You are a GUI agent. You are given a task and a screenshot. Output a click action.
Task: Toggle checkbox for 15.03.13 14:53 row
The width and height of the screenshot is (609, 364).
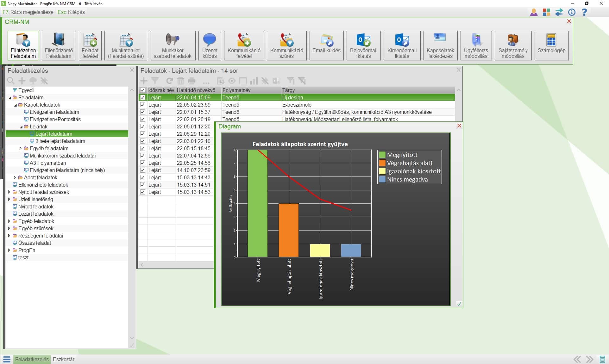pos(143,192)
